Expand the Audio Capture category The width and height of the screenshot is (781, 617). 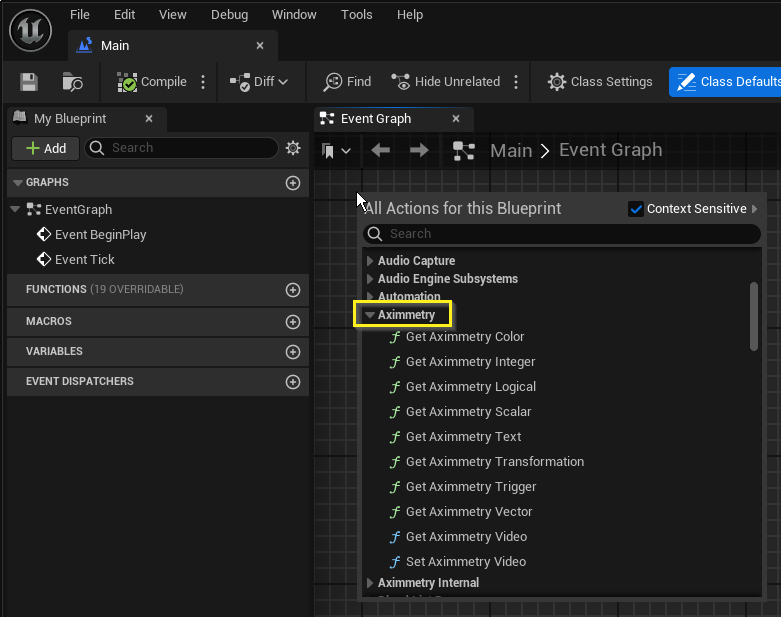[370, 260]
